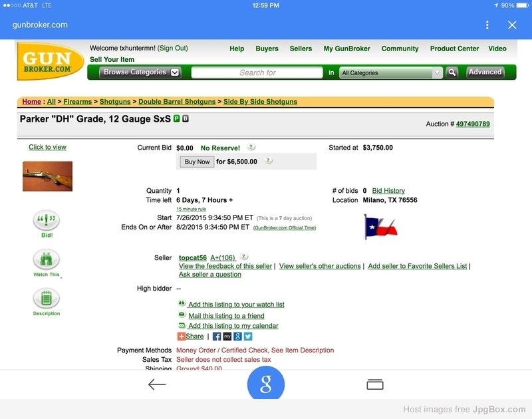Share listing via Twitter icon
Image resolution: width=532 pixels, height=419 pixels.
pos(248,337)
